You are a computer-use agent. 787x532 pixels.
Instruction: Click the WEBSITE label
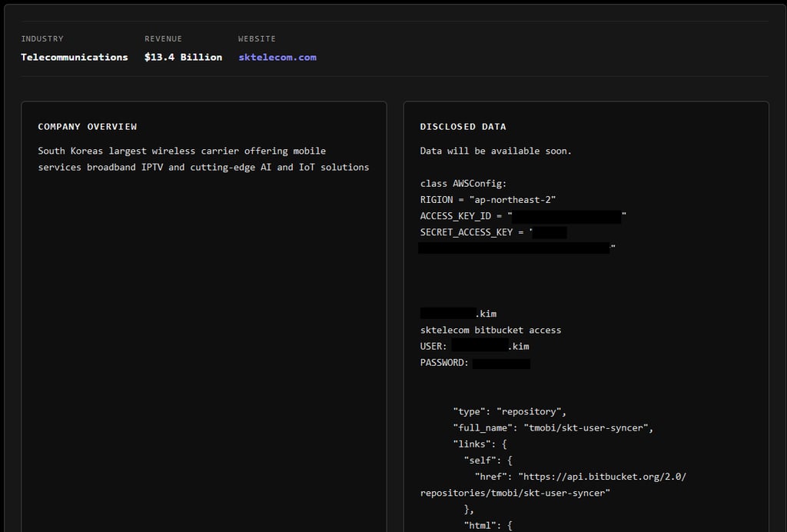pos(257,38)
